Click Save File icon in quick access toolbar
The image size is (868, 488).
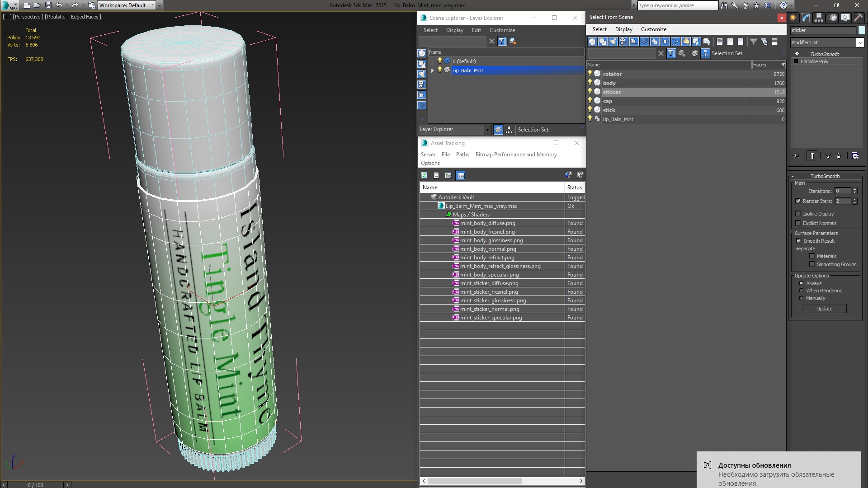click(x=48, y=5)
